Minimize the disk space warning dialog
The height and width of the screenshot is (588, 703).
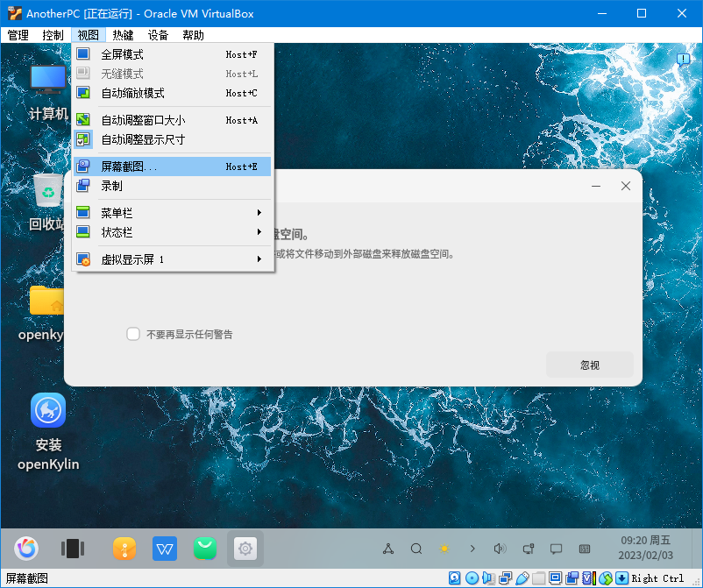coord(596,186)
